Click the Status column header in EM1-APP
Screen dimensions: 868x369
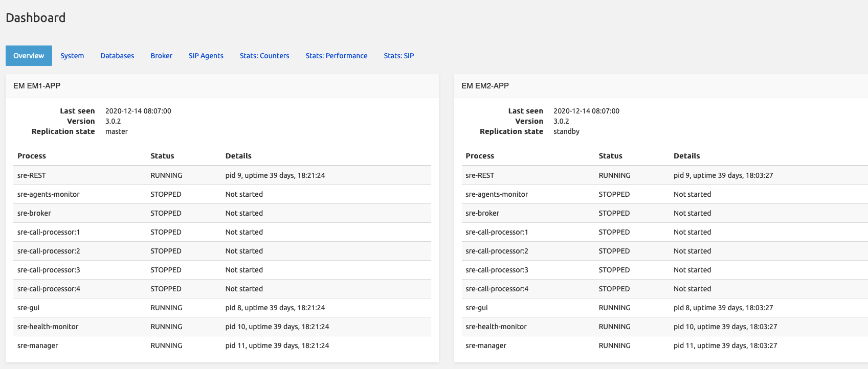tap(162, 156)
